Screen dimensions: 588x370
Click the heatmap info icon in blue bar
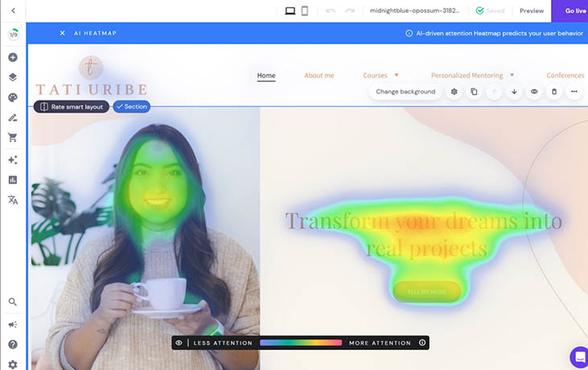[409, 33]
